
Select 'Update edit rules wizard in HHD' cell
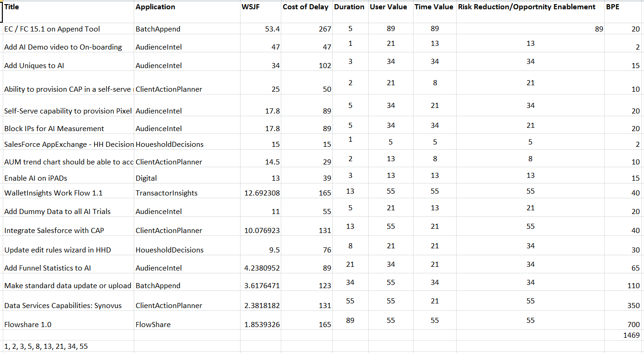(x=68, y=246)
